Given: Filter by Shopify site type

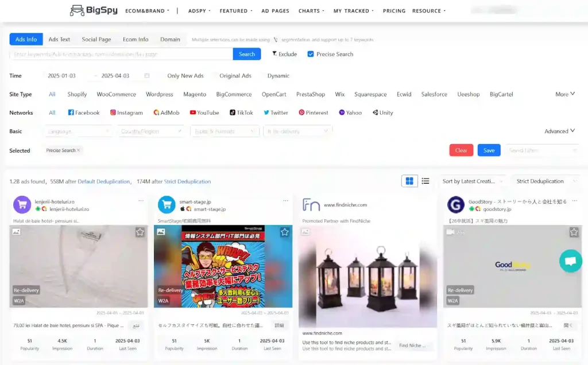Looking at the screenshot, I should click(x=77, y=94).
